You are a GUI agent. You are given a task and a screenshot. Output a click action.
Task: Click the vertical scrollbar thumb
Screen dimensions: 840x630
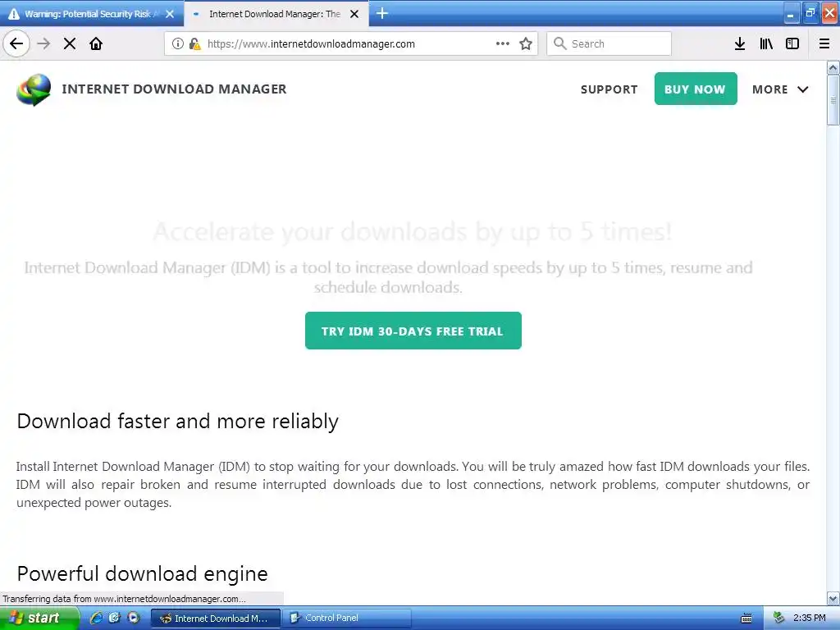coord(833,100)
